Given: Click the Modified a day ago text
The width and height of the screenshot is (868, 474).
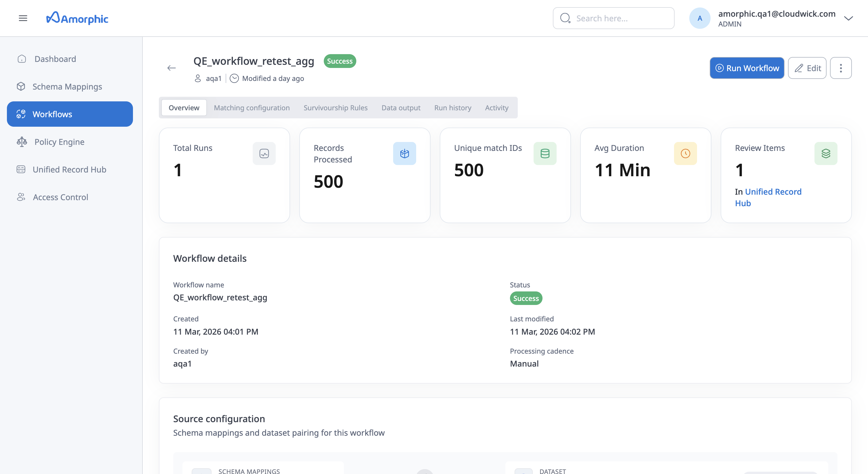Looking at the screenshot, I should [273, 79].
